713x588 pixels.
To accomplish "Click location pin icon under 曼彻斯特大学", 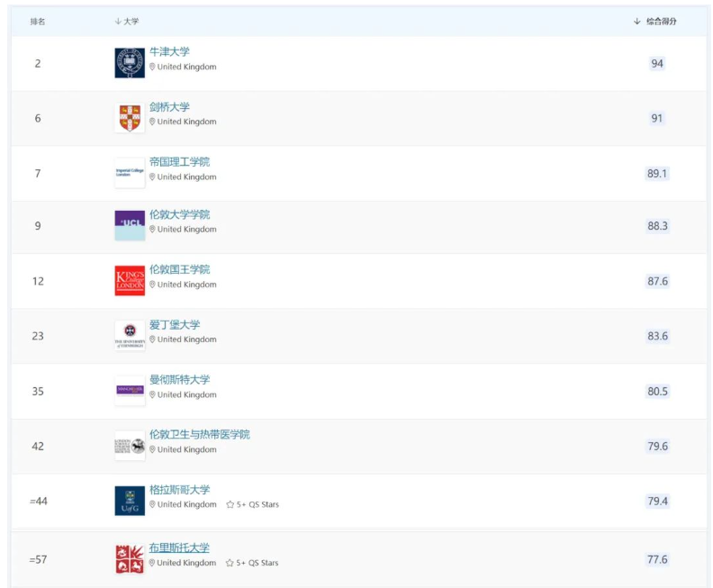I will pos(152,394).
